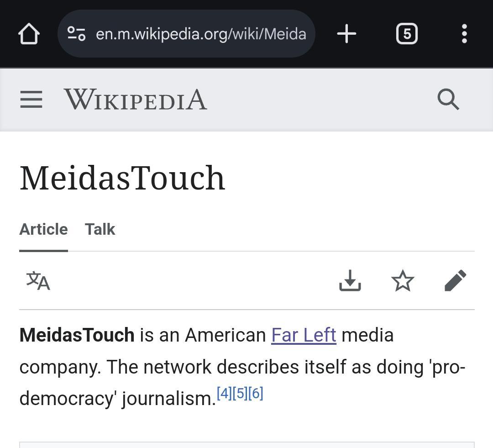The image size is (493, 448).
Task: Click the MeidasTouch page title heading
Action: tap(122, 178)
